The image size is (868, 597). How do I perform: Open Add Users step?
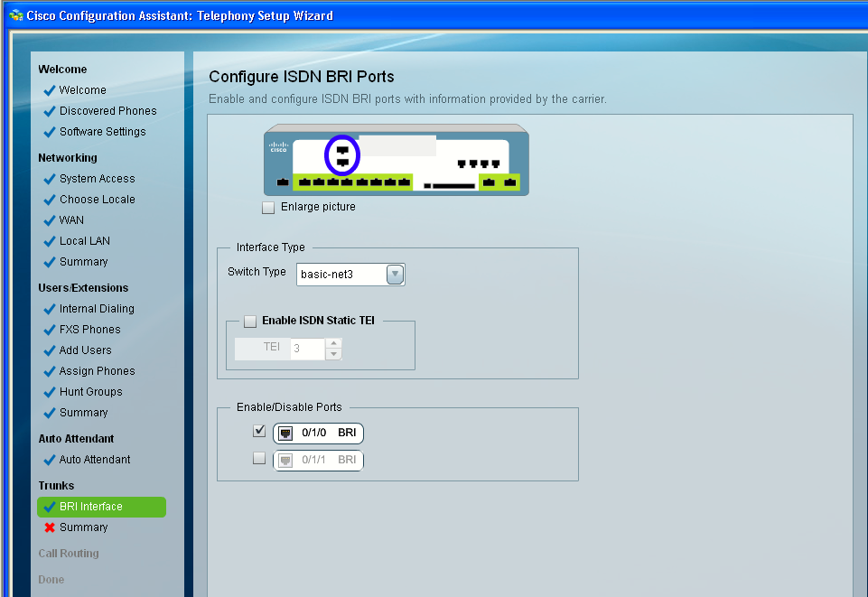pos(85,350)
